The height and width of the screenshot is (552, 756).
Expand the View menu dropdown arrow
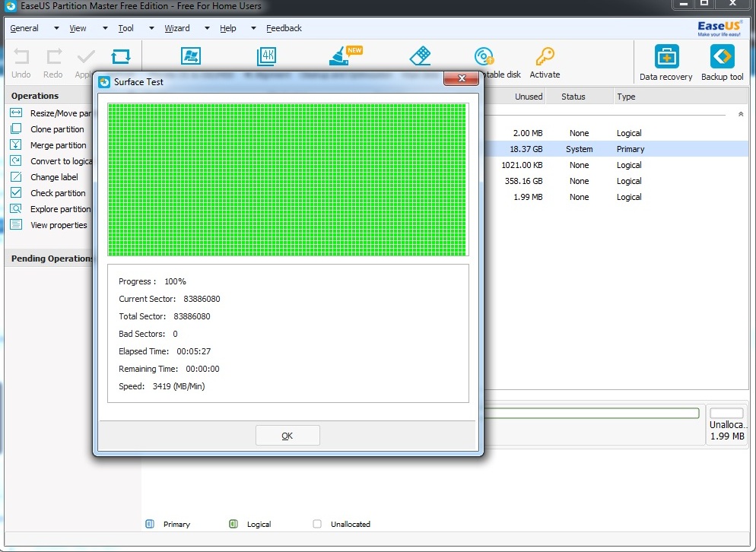(104, 29)
